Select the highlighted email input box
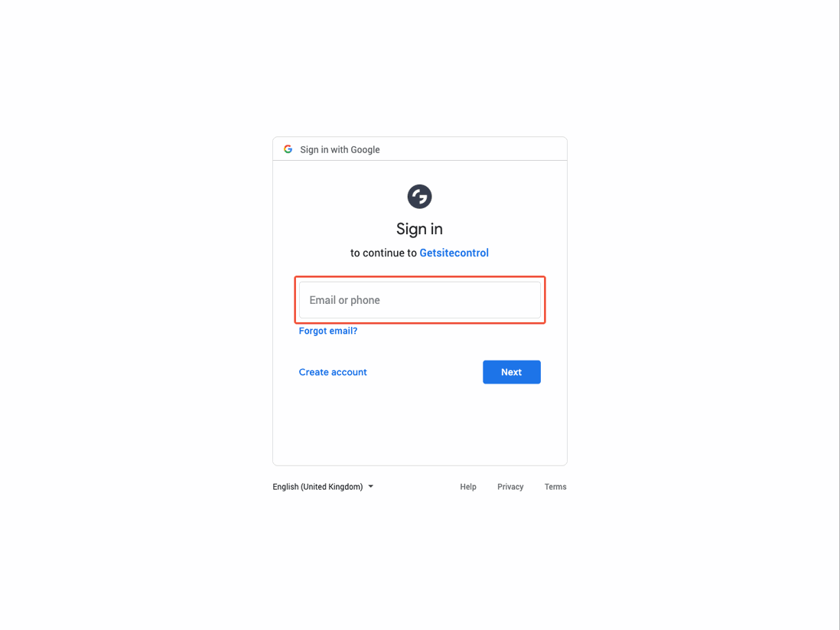Viewport: 840px width, 630px height. point(419,299)
